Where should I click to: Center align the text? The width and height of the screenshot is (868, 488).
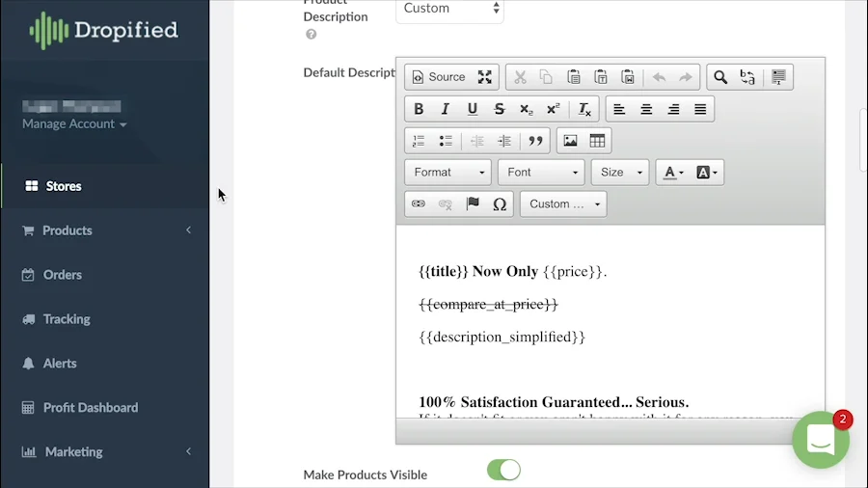click(x=646, y=109)
